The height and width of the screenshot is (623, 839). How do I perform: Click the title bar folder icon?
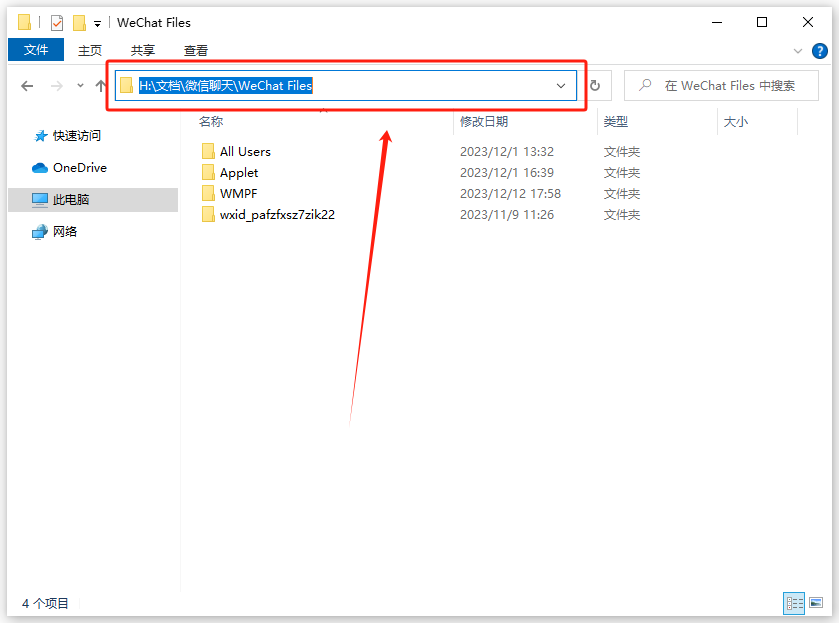(x=24, y=22)
